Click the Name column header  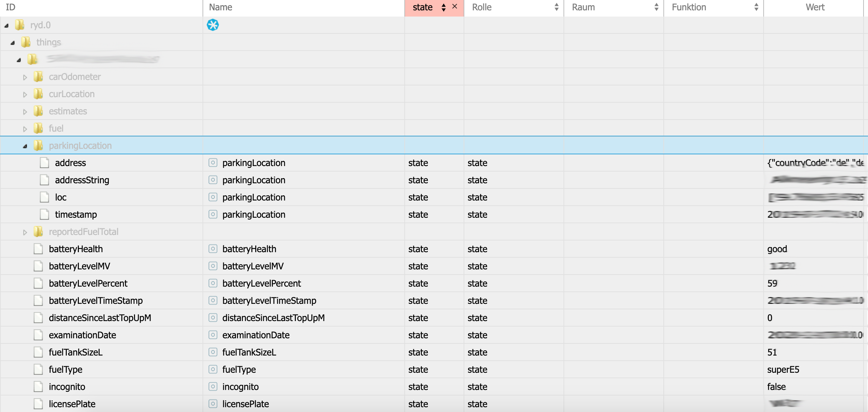[220, 7]
